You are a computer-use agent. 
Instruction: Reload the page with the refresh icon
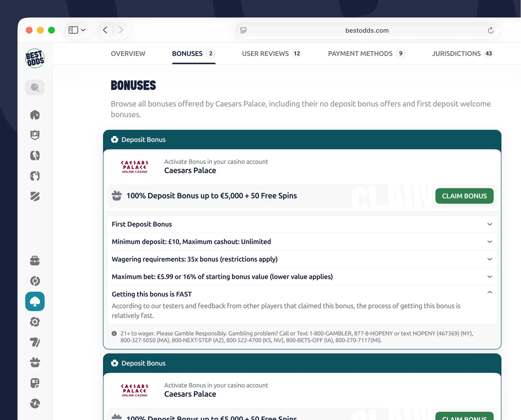click(x=491, y=30)
